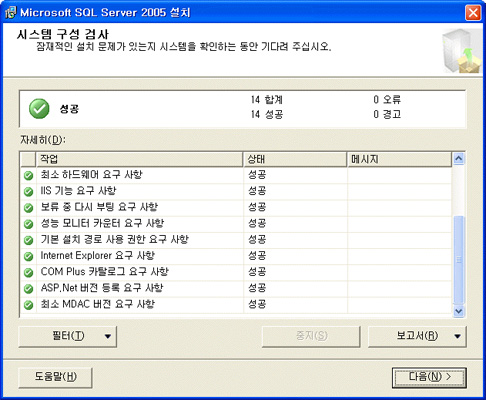Click the 0 경고 warning count text
Screen dimensions: 486x400
pos(387,114)
